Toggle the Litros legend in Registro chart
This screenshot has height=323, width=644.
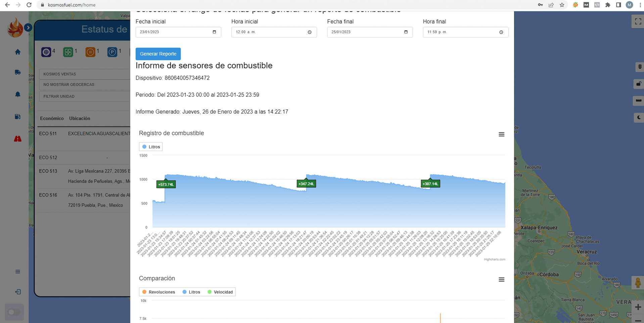coord(151,147)
